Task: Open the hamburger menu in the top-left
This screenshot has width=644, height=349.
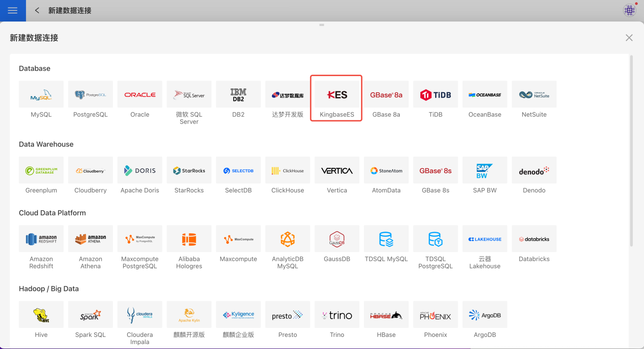Action: click(x=13, y=10)
